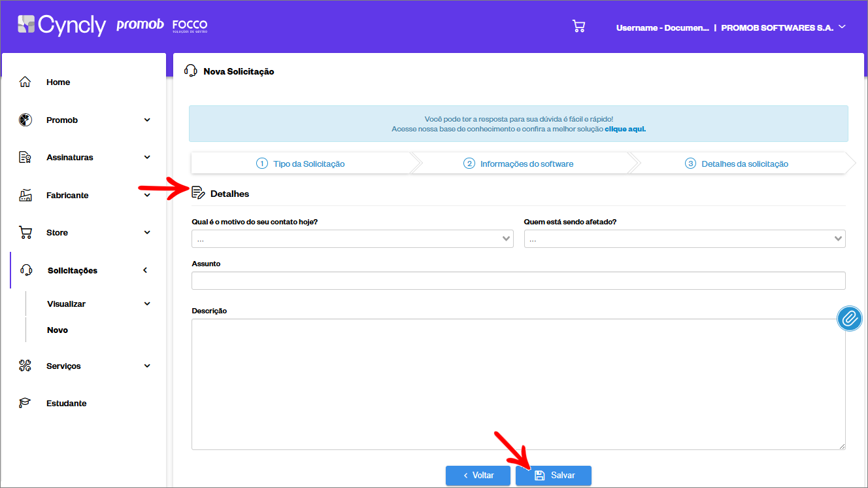Click the Fabricante factory icon
868x488 pixels.
coord(25,195)
